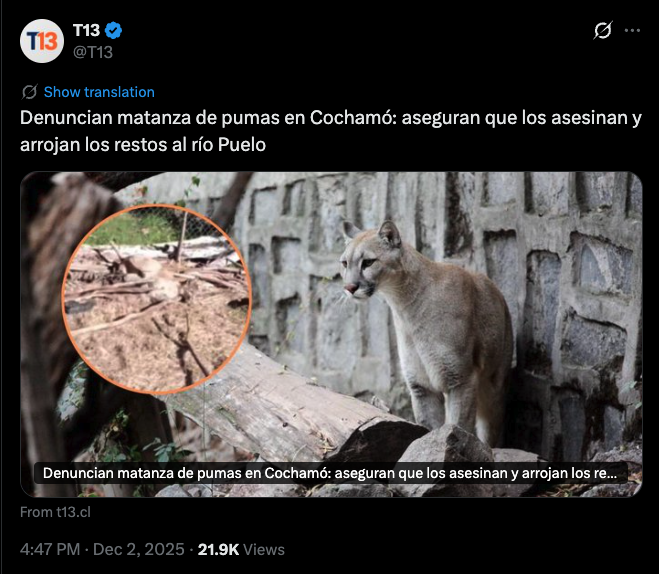Screen dimensions: 659x574
Task: Click the 4:47 PM · Dec 2, 2025 timestamp
Action: [102, 549]
